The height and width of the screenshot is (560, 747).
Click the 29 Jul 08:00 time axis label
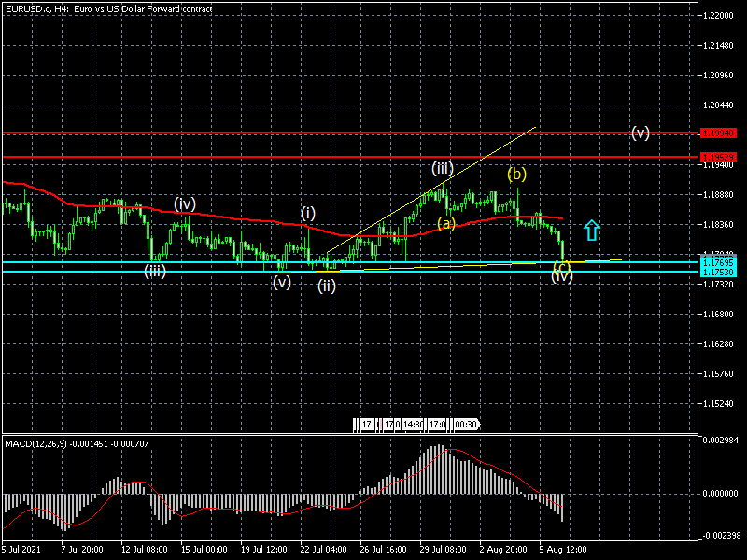click(x=443, y=549)
